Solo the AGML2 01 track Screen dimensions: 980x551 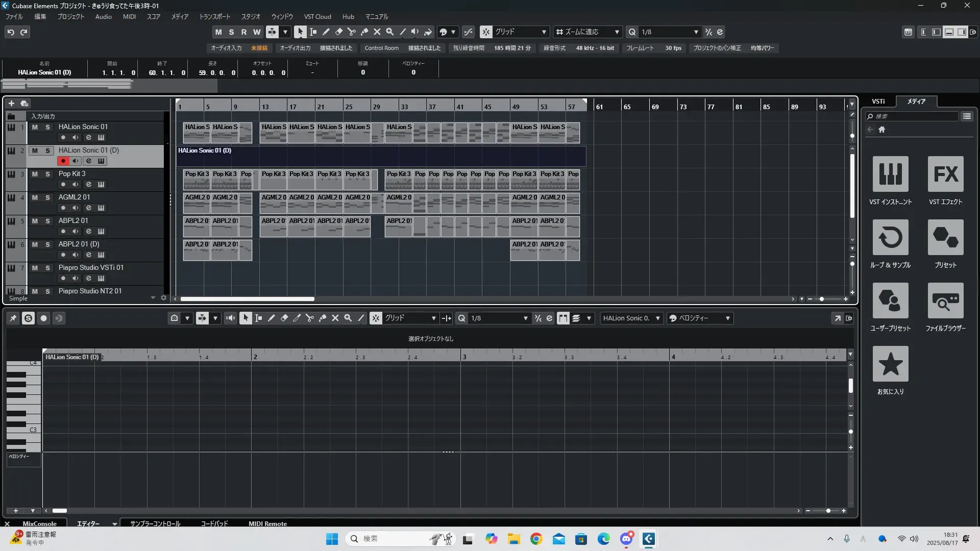point(47,197)
